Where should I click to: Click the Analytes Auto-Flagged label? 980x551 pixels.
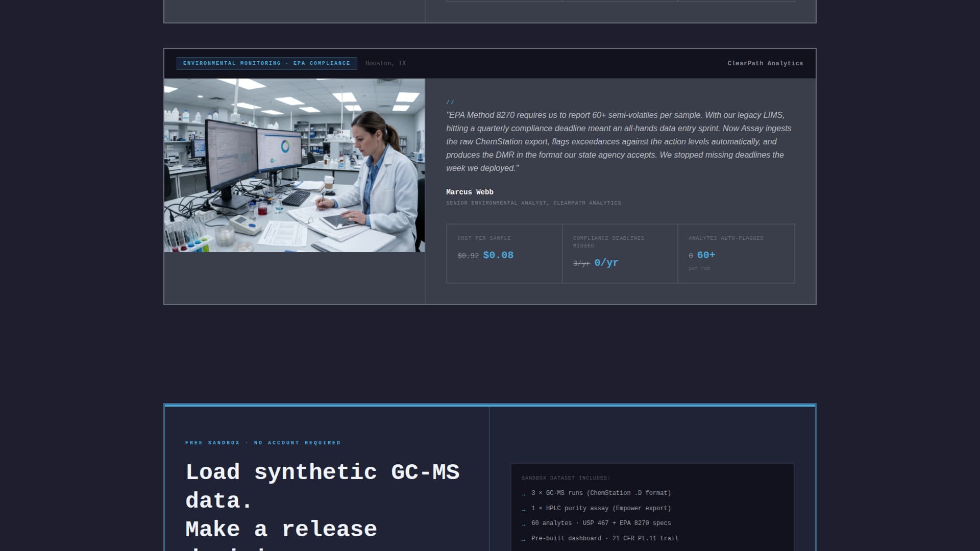pos(726,238)
